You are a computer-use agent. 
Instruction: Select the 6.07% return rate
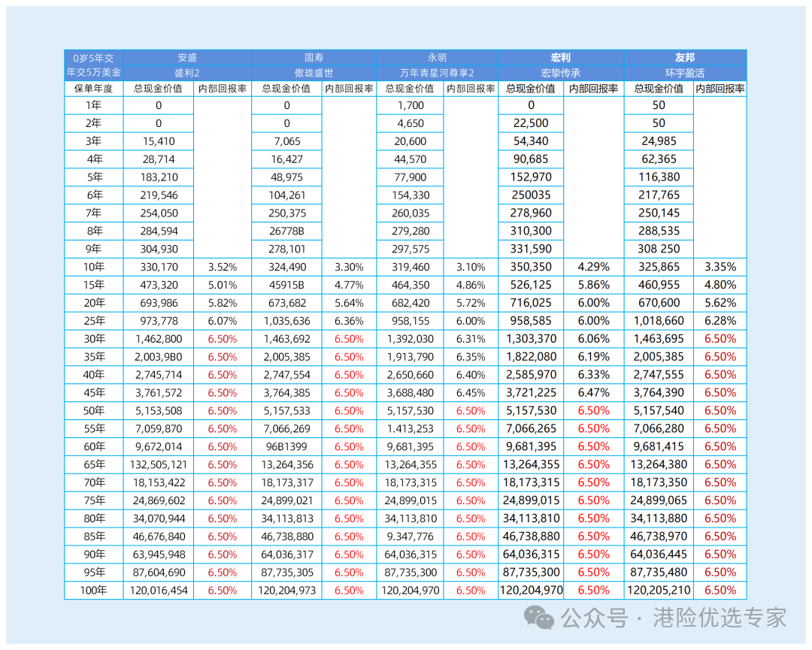222,321
